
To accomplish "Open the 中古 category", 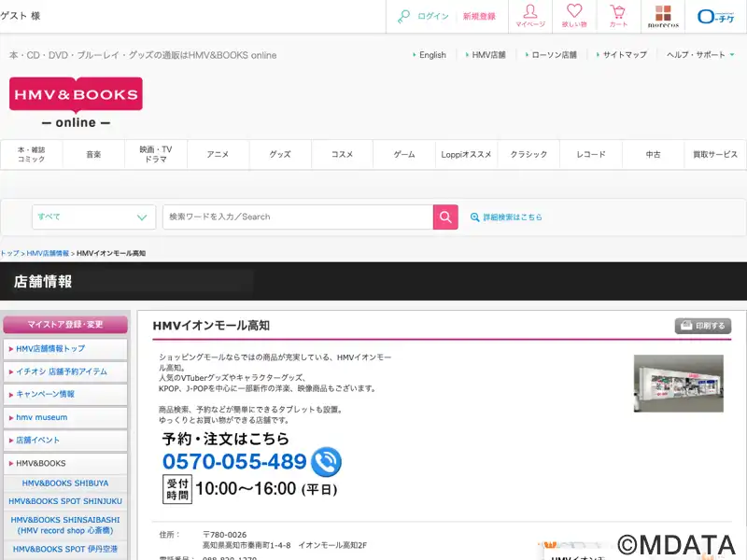I will click(x=653, y=154).
